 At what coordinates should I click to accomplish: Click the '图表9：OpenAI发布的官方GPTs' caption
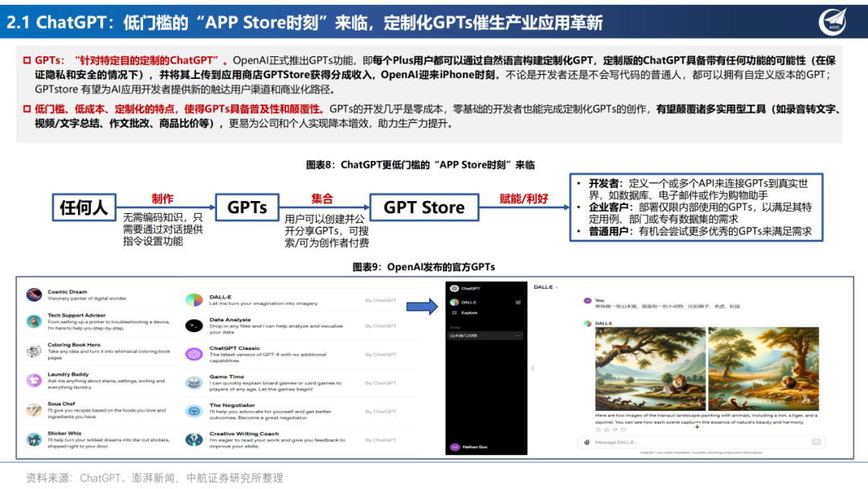pyautogui.click(x=424, y=267)
